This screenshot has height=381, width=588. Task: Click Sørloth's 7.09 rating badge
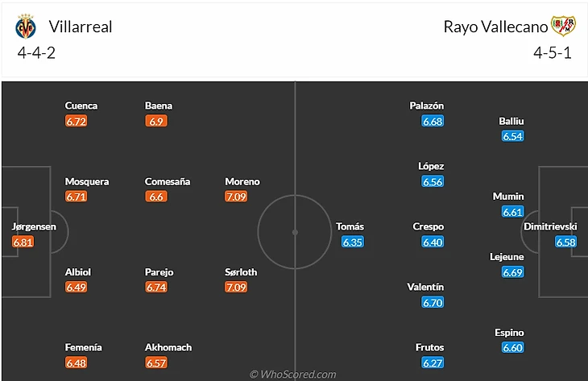(236, 287)
